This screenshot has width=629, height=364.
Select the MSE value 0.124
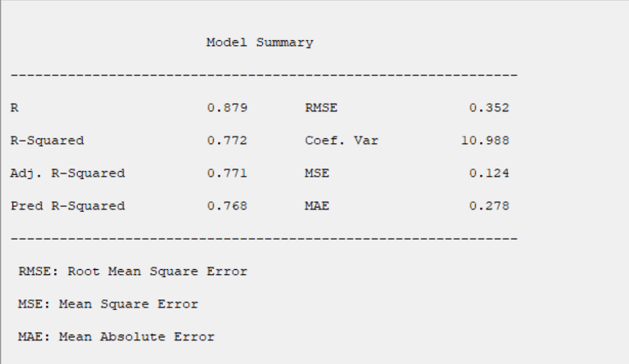tap(490, 173)
